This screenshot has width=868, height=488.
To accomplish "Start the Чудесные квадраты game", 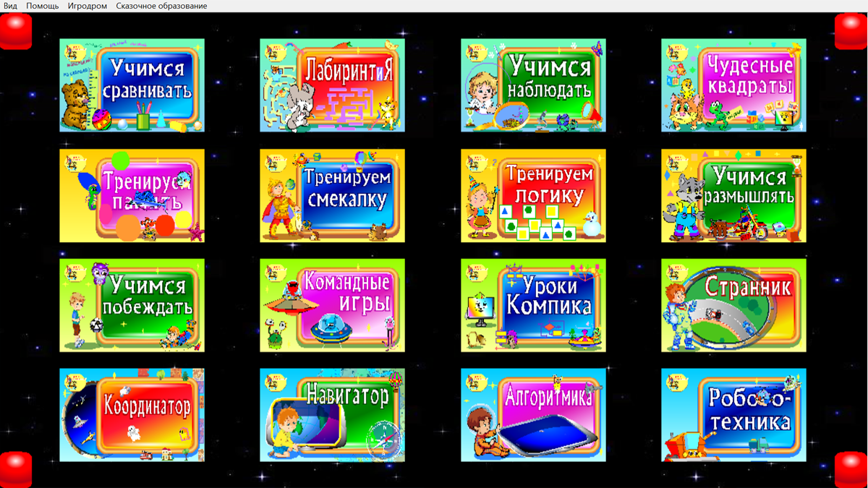I will pos(733,85).
